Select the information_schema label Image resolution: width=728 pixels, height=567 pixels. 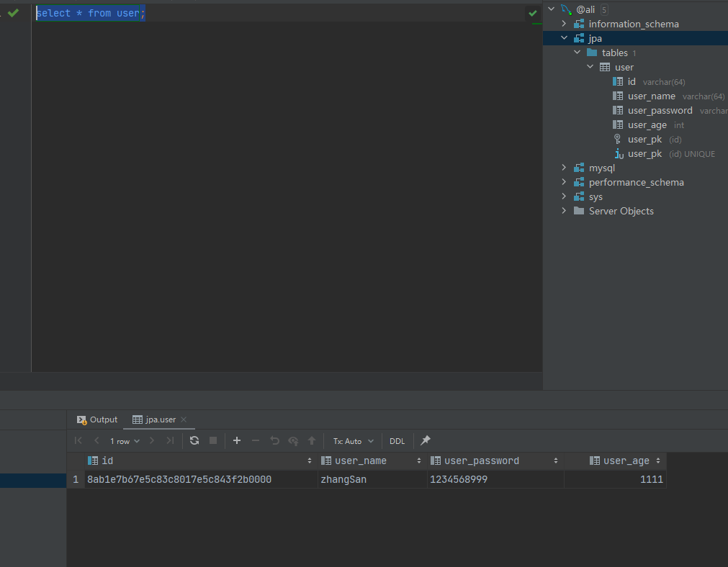coord(634,24)
